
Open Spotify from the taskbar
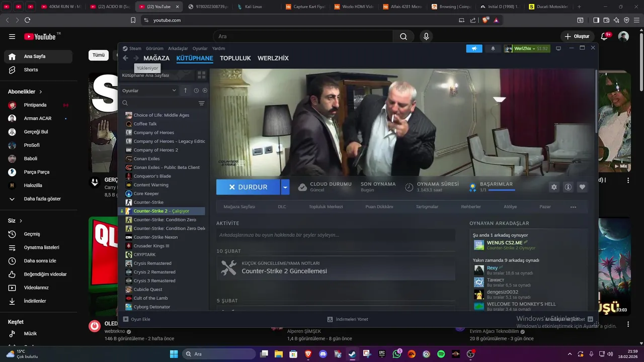(x=441, y=354)
